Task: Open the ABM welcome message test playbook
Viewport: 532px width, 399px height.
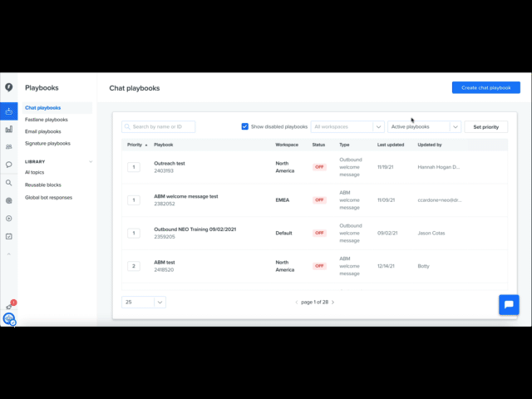Action: 186,196
